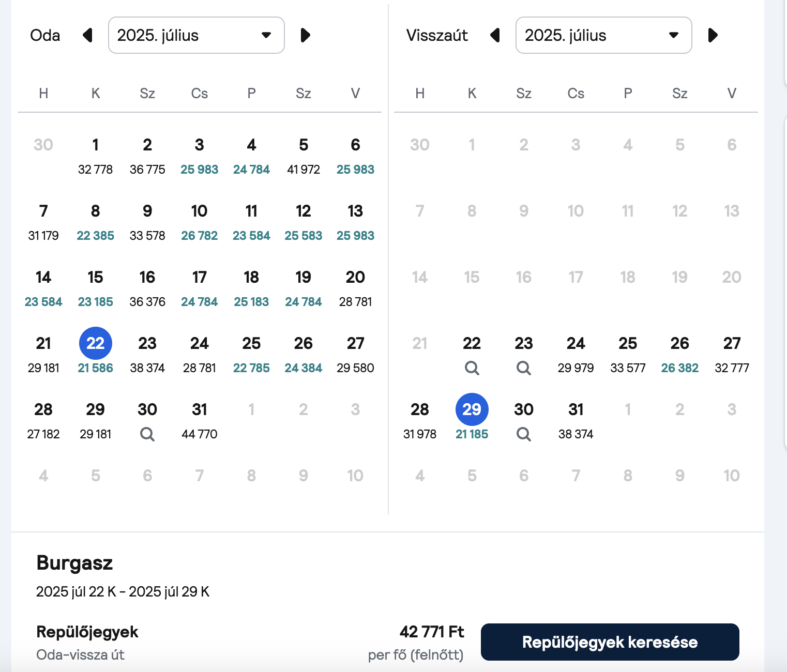Screen dimensions: 787x672
Task: Select July 26 return at 26 382
Action: click(679, 355)
